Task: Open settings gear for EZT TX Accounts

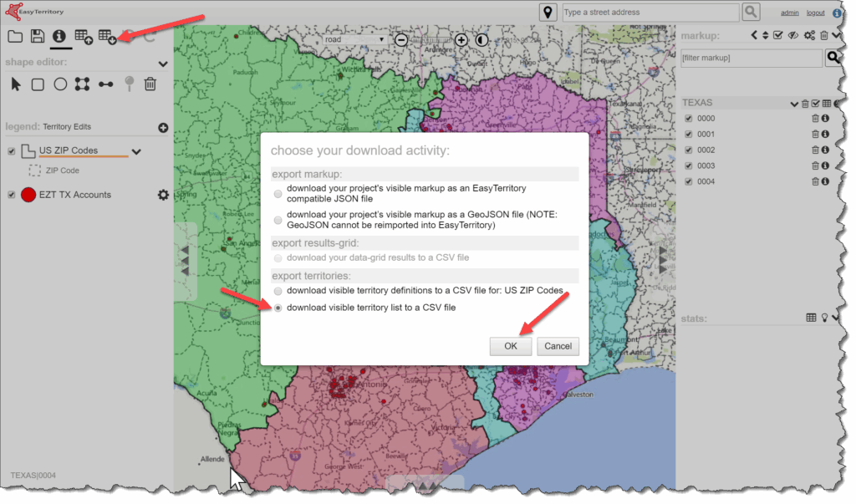Action: pyautogui.click(x=163, y=195)
